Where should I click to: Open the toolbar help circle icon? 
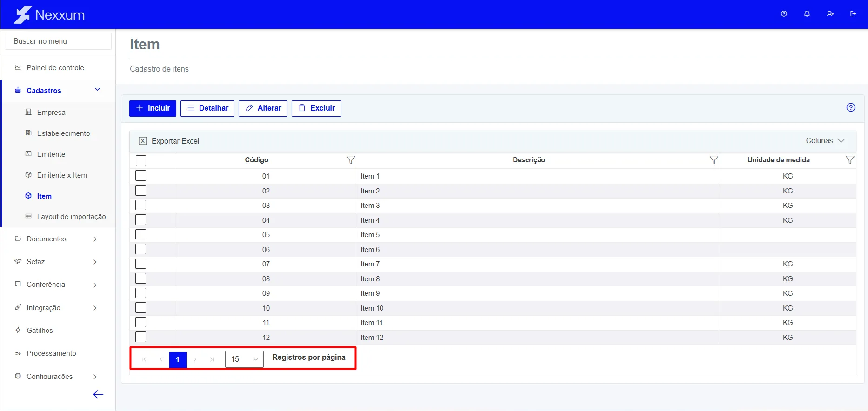(851, 107)
